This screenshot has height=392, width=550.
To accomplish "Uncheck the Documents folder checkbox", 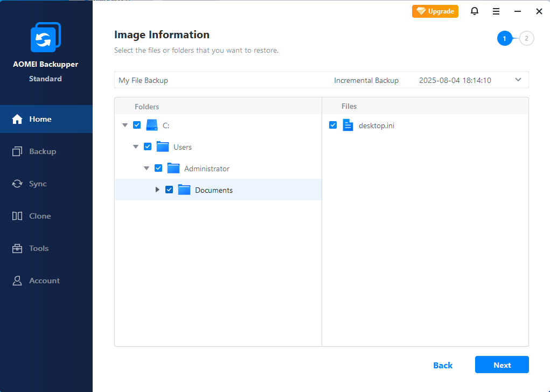I will click(x=169, y=190).
